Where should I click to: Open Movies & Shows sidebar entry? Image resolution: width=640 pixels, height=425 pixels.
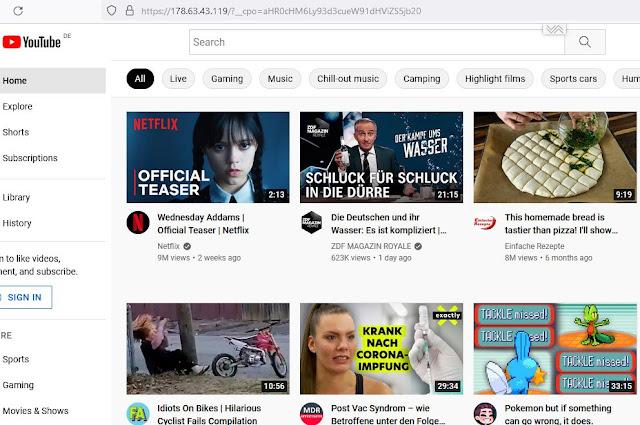[53, 411]
